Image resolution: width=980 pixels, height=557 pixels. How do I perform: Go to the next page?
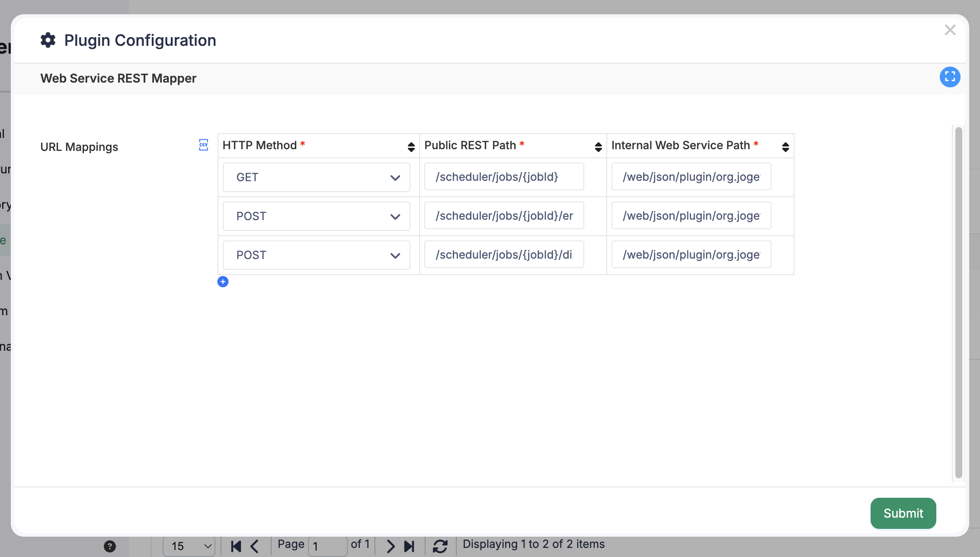(x=390, y=546)
